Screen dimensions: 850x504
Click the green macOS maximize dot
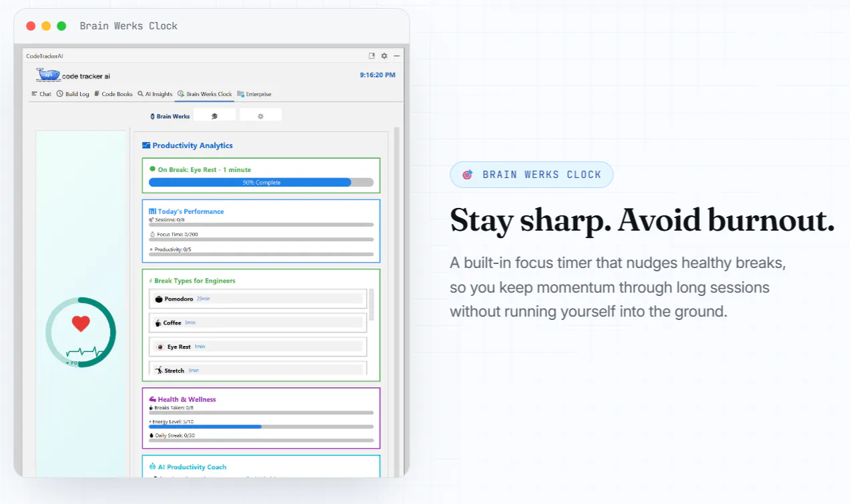tap(61, 26)
